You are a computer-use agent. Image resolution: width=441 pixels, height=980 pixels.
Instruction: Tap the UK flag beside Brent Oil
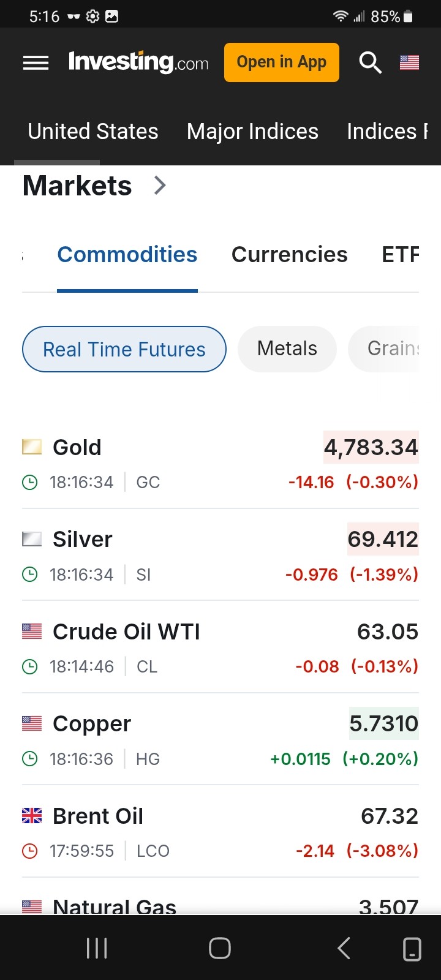[x=32, y=816]
